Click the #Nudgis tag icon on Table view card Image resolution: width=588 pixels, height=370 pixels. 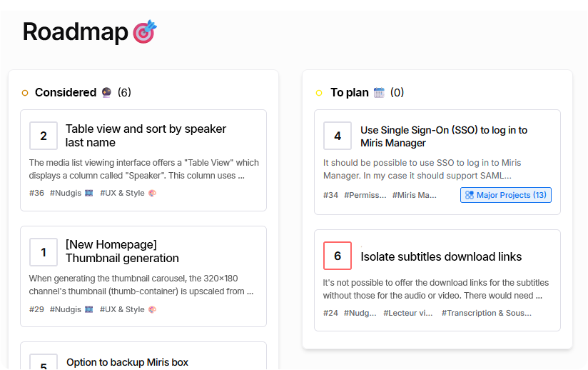(x=89, y=193)
